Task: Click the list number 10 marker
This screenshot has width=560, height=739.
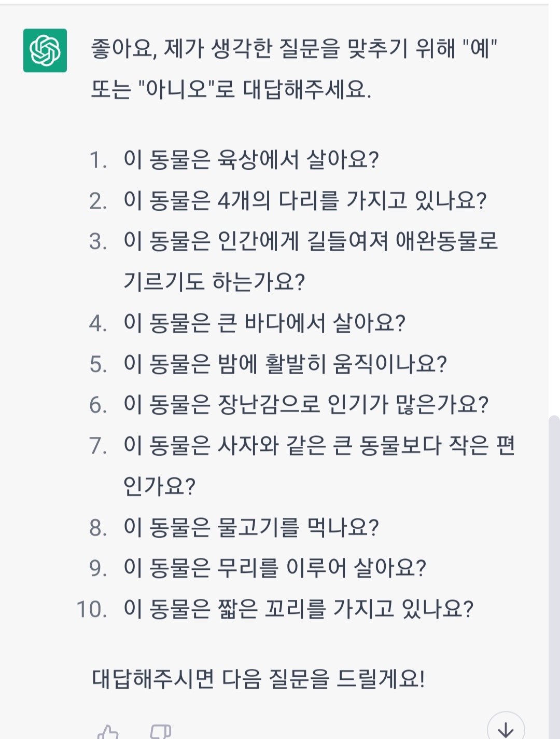Action: click(91, 609)
